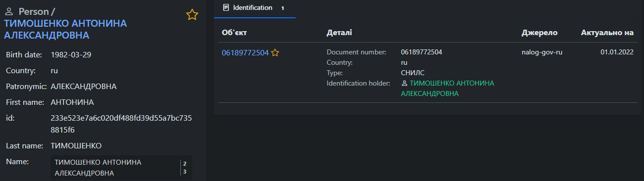Screen dimensions: 644x181
Task: Click the 2 3 counter in Name field
Action: click(x=185, y=168)
